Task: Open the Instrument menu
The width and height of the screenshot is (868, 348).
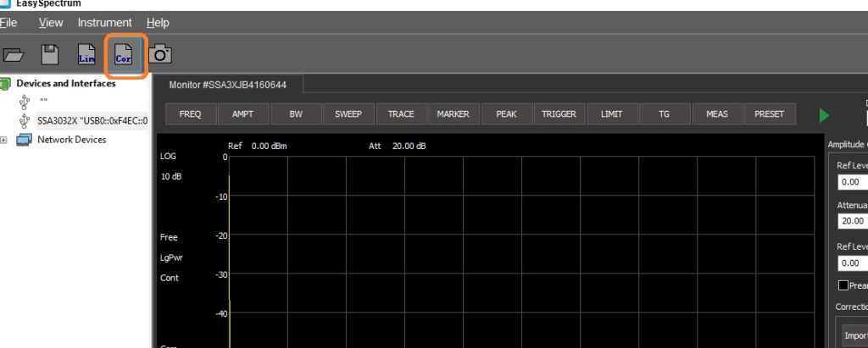Action: tap(104, 23)
